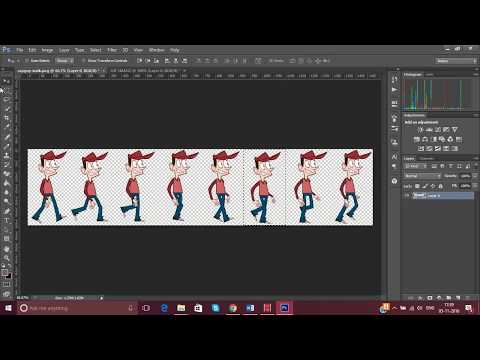This screenshot has width=480, height=360.
Task: Click the Ask me anything search box
Action: click(77, 308)
